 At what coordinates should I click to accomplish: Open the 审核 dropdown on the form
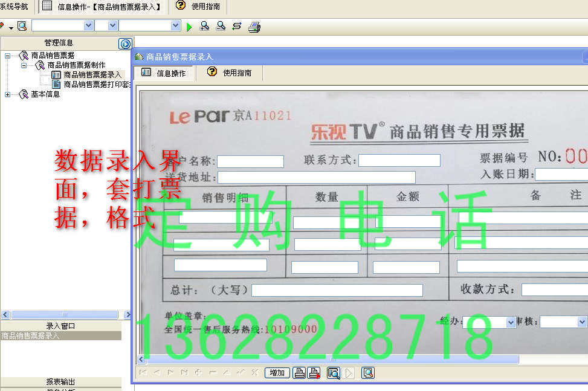point(581,322)
